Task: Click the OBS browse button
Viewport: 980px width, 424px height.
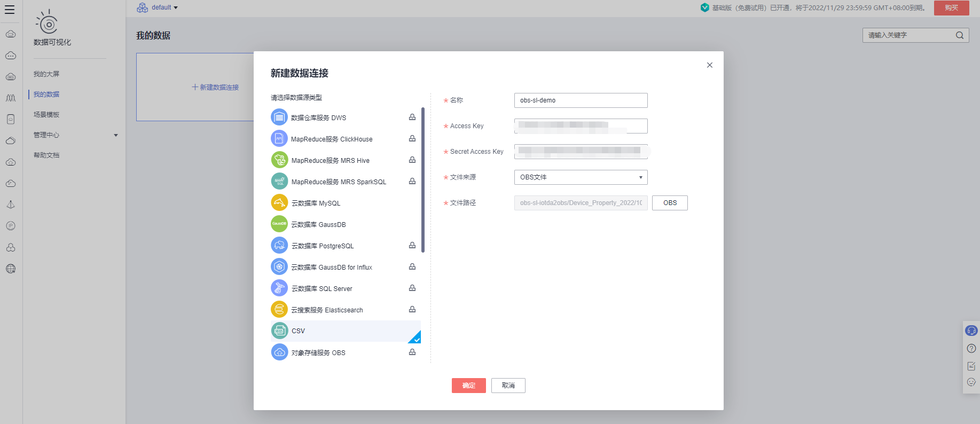Action: (x=670, y=203)
